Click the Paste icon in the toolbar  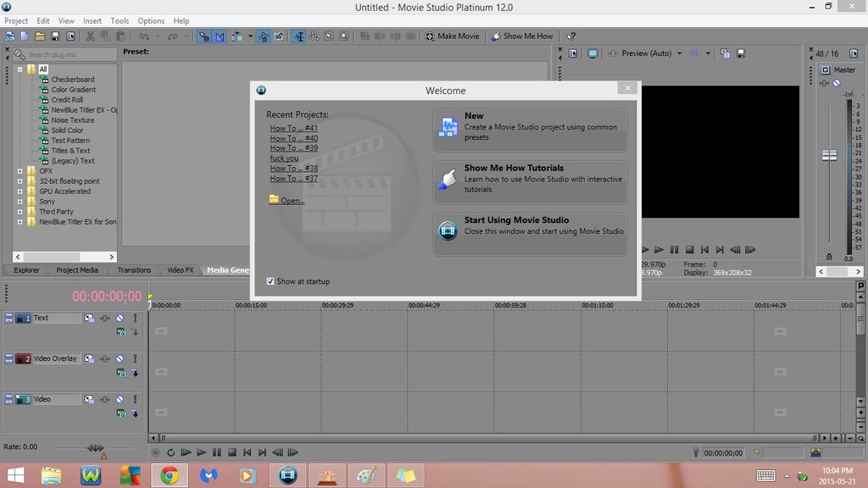point(120,36)
